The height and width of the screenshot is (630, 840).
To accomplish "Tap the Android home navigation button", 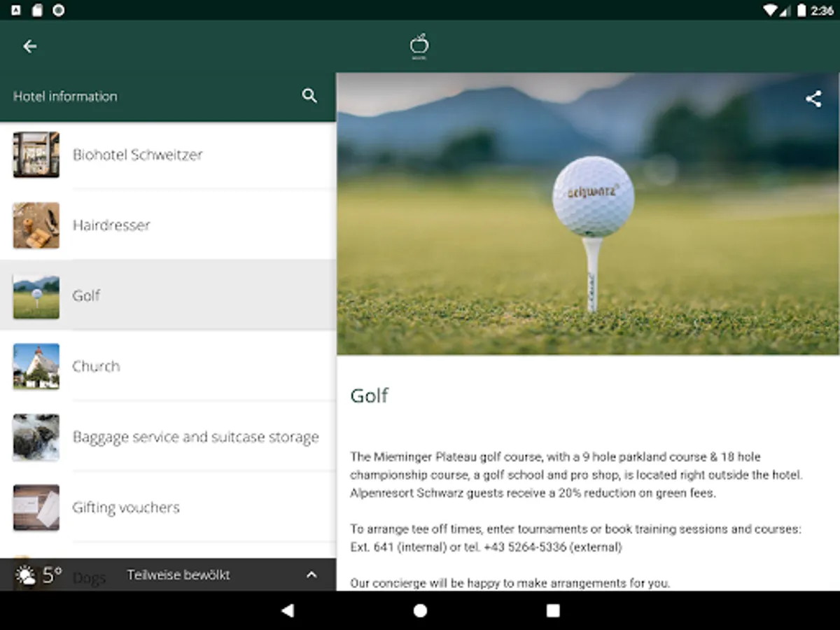I will 420,610.
